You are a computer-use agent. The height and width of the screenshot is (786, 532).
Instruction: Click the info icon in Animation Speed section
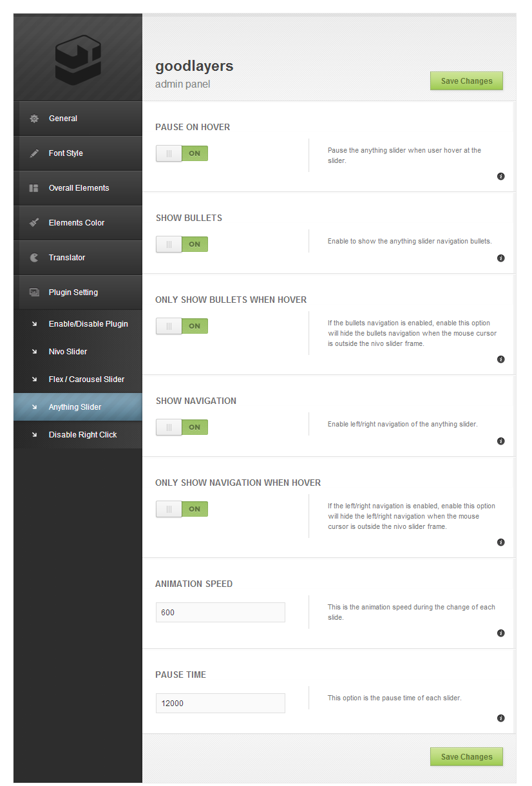point(500,633)
